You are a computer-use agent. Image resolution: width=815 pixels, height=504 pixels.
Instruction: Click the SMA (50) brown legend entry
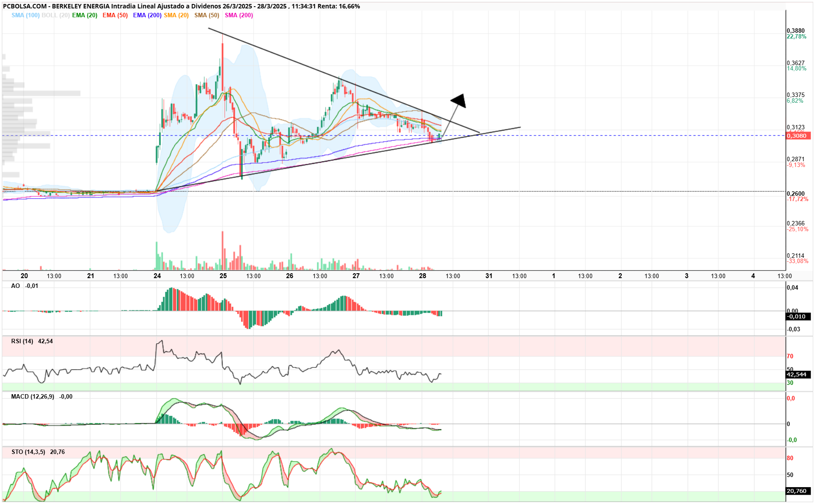(x=207, y=15)
